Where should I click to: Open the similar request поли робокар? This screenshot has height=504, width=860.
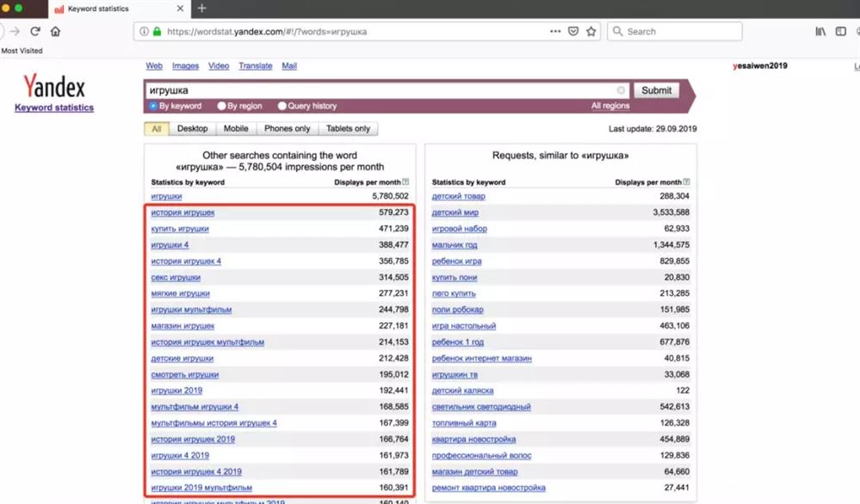click(458, 310)
